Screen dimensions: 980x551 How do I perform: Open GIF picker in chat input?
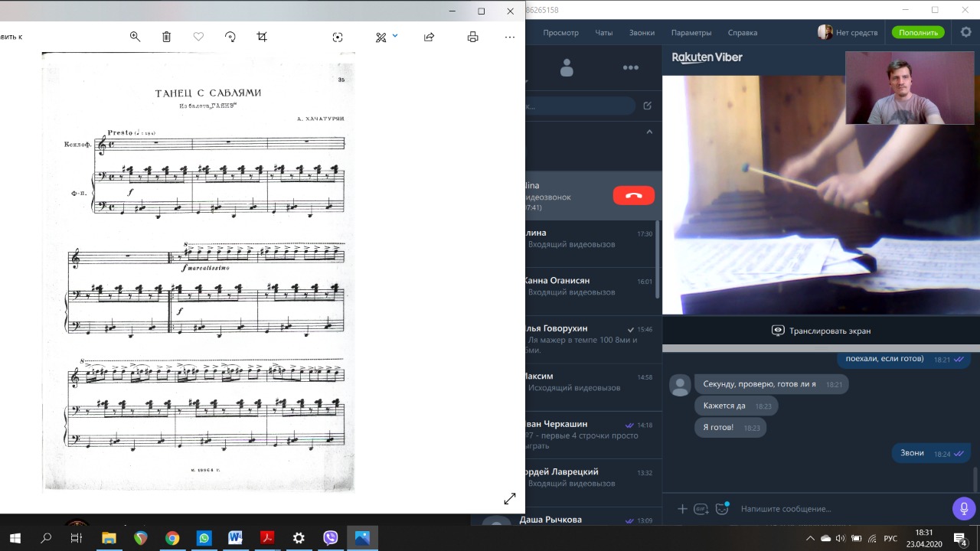click(701, 509)
